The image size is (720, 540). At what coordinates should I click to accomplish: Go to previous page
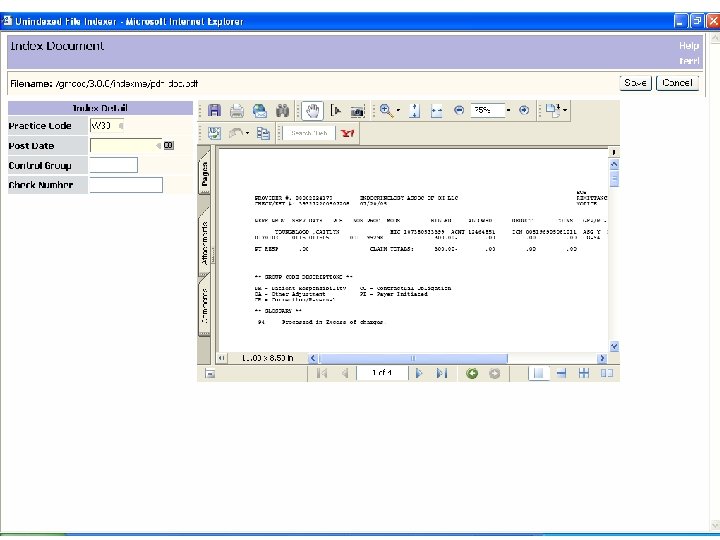[344, 373]
